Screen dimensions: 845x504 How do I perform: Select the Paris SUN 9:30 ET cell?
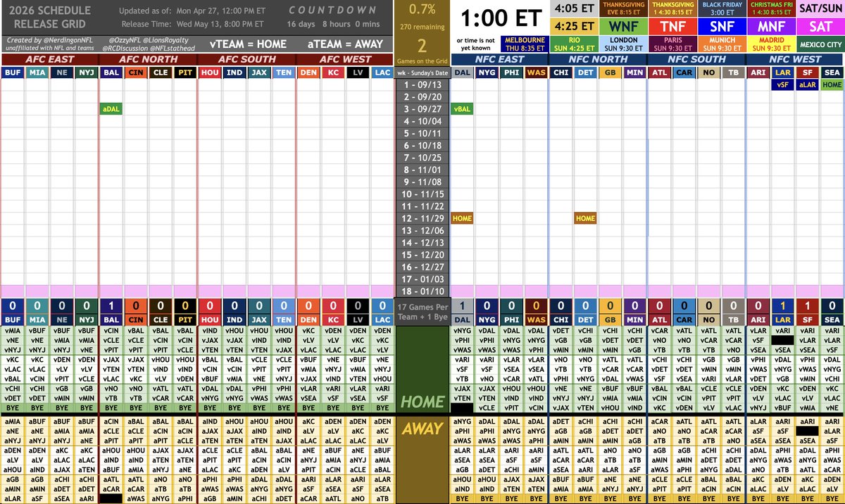tap(672, 44)
